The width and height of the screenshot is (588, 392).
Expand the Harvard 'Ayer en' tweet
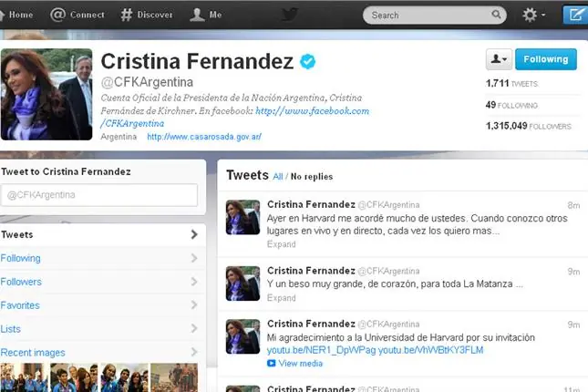coord(282,244)
